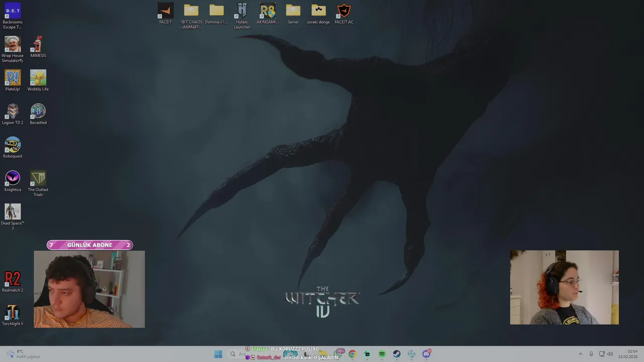Open The Outlast Trials shortcut
Screen dimensions: 644x362
(38, 184)
